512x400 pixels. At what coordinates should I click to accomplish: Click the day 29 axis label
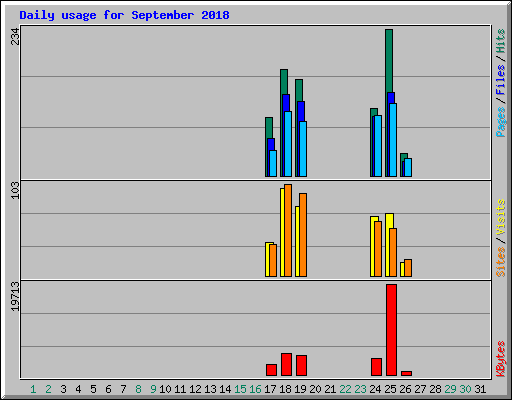coord(450,389)
